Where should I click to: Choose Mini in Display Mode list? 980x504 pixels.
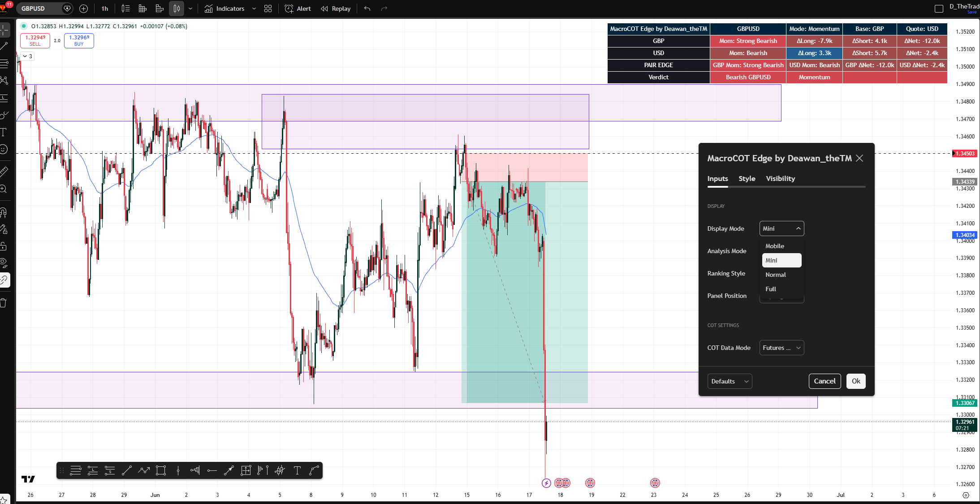[x=781, y=260]
